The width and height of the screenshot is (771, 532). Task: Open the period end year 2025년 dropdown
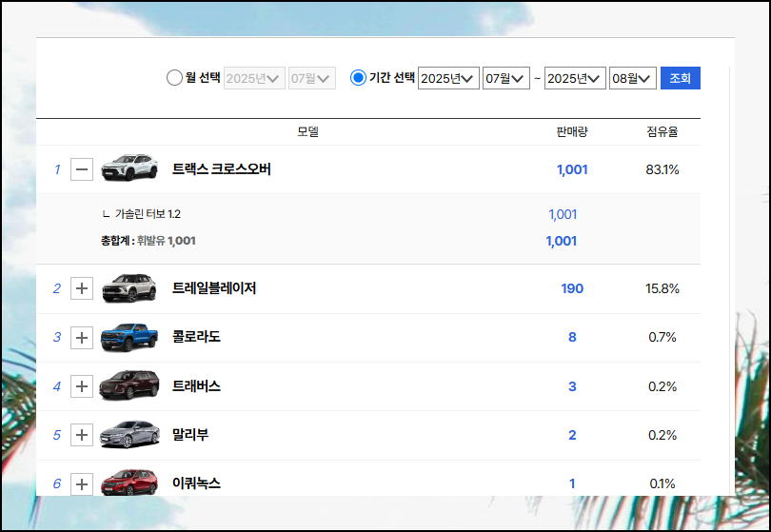click(575, 78)
